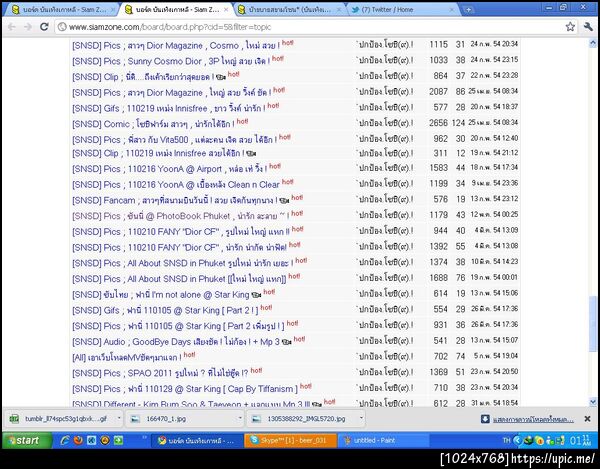
Task: Launch Internet Explorer from quick launch
Action: 65,440
